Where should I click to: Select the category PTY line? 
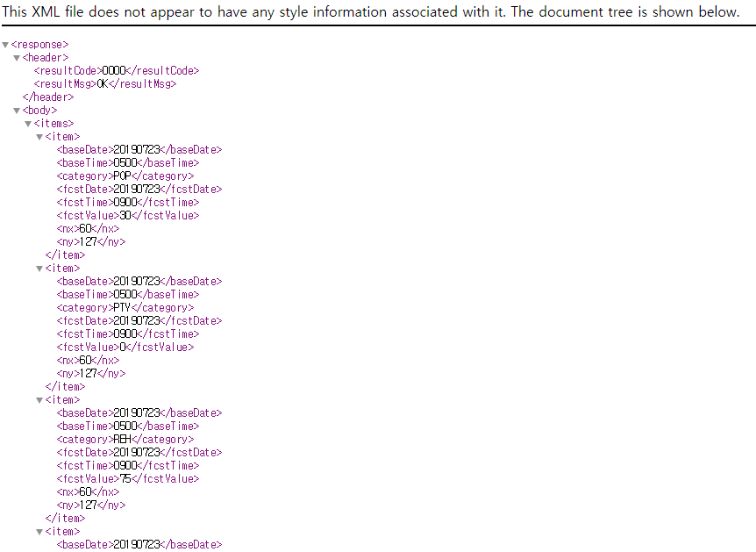[x=125, y=308]
